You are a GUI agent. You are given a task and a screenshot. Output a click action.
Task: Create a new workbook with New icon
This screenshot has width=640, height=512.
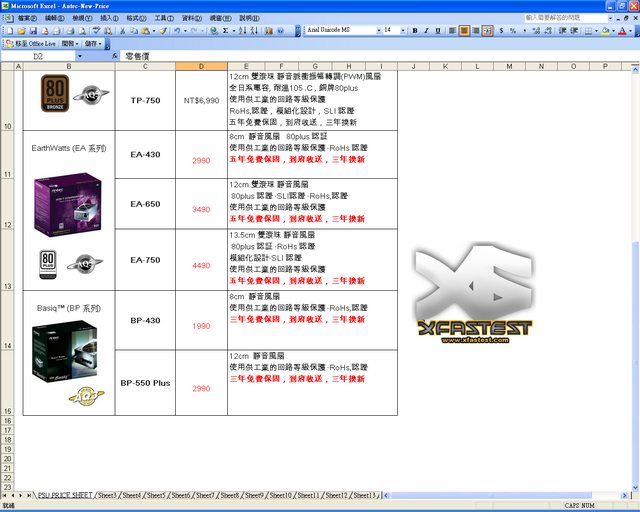pyautogui.click(x=10, y=31)
